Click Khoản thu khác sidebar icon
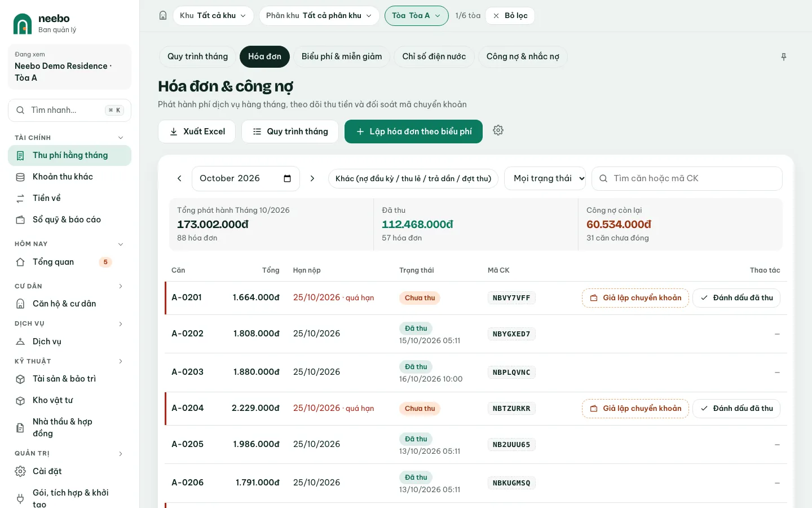The image size is (812, 508). pyautogui.click(x=20, y=177)
